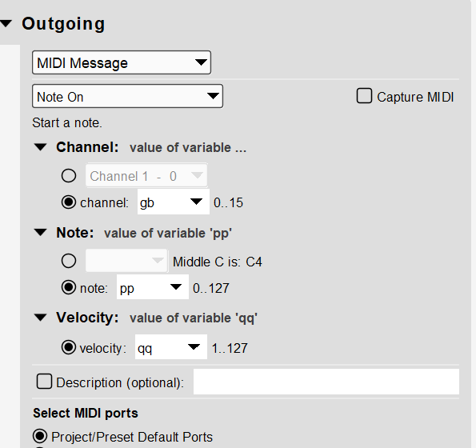Open the gb channel variable dropdown
The width and height of the screenshot is (476, 448).
tap(174, 202)
